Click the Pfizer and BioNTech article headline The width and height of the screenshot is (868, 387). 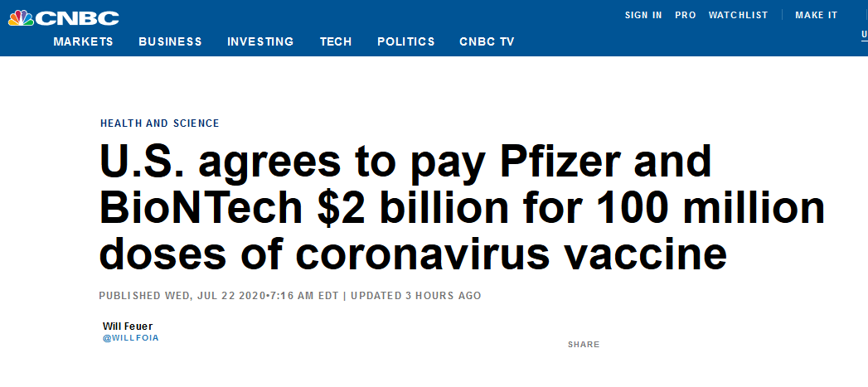point(462,208)
